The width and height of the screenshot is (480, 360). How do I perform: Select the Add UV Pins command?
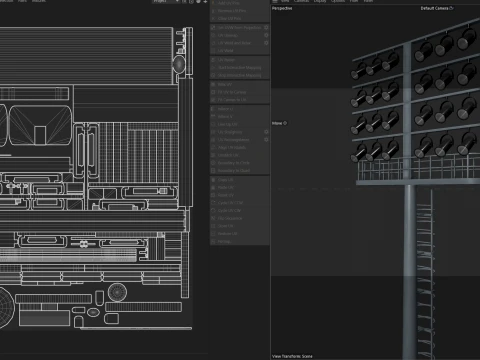(x=239, y=3)
